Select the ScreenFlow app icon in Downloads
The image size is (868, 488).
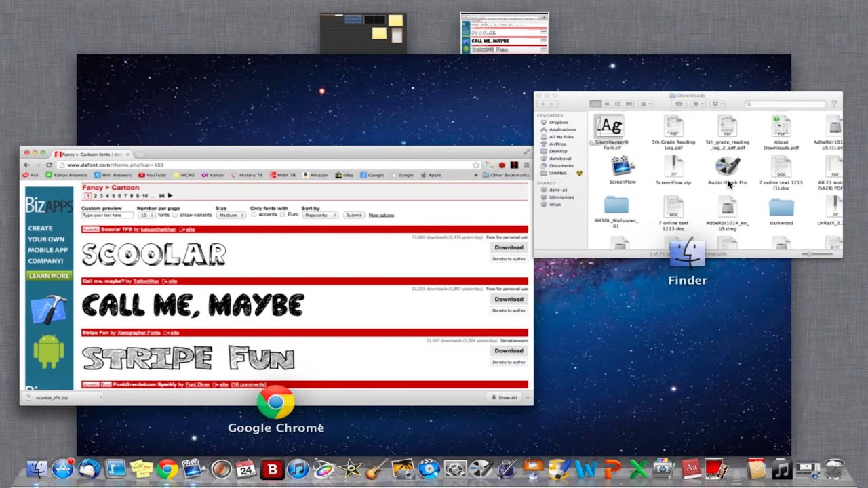coord(623,170)
